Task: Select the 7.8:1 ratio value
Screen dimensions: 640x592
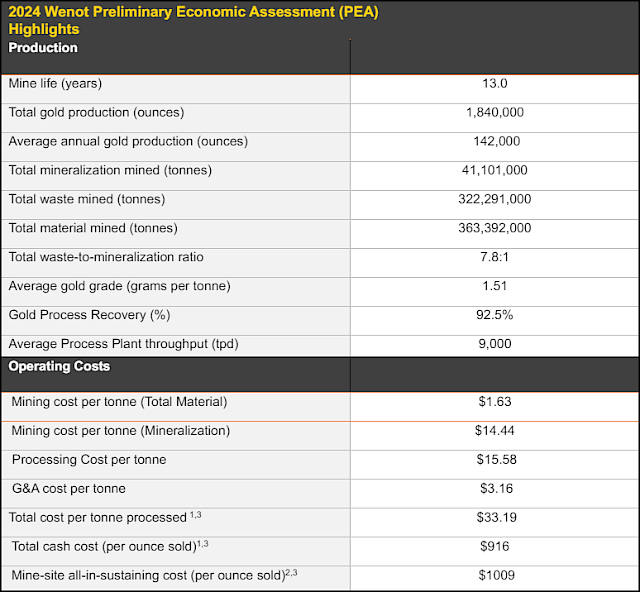Action: click(495, 258)
